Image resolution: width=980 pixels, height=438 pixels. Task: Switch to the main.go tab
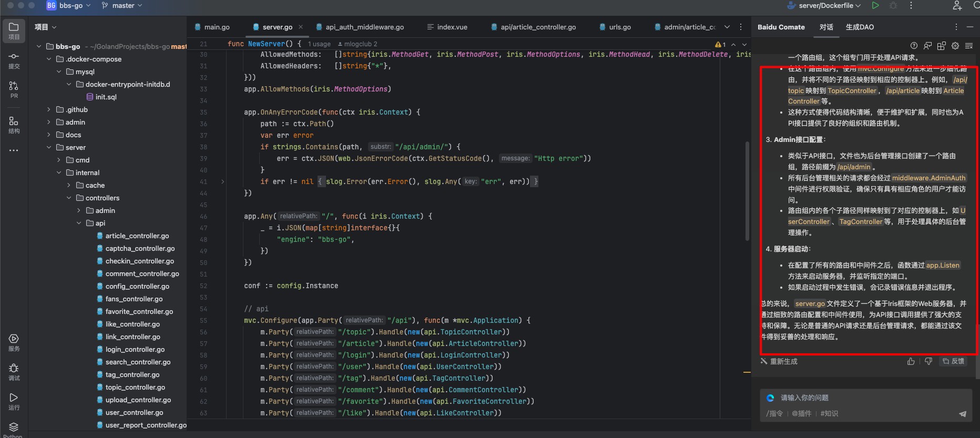tap(212, 27)
